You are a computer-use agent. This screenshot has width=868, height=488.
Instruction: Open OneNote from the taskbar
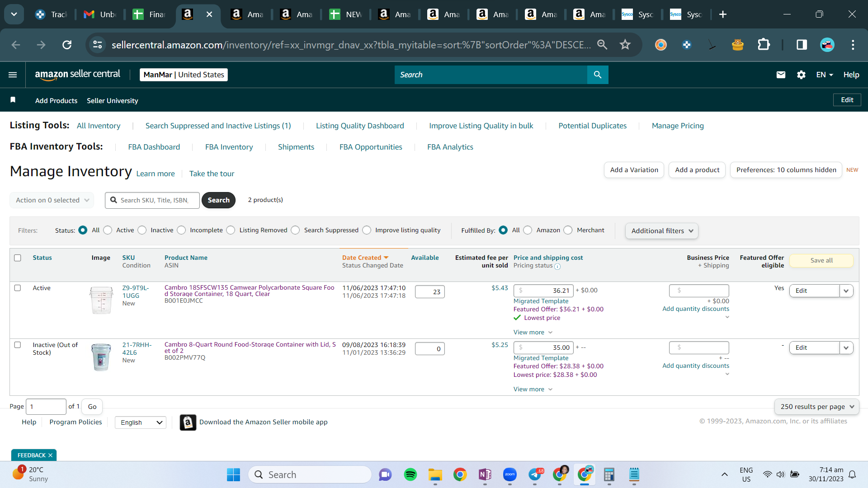pos(485,475)
